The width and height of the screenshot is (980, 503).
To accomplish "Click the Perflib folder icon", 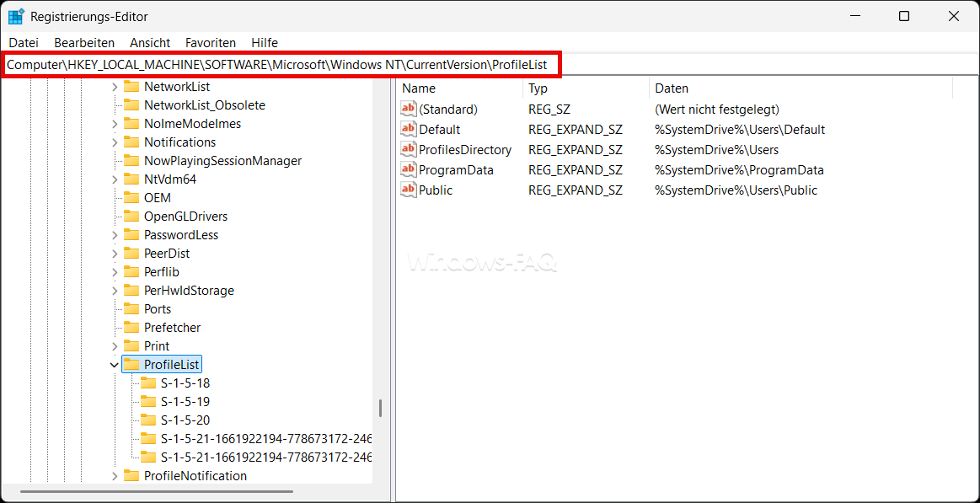I will (131, 272).
